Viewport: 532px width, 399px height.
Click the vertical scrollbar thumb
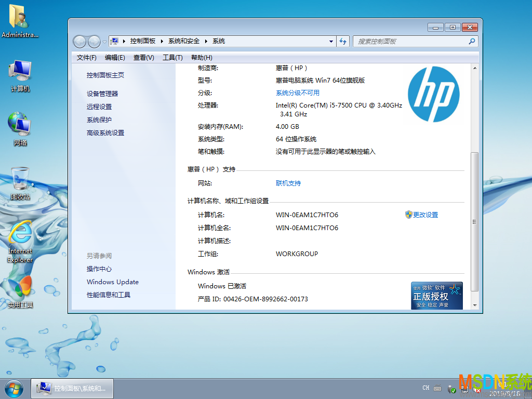coord(474,222)
